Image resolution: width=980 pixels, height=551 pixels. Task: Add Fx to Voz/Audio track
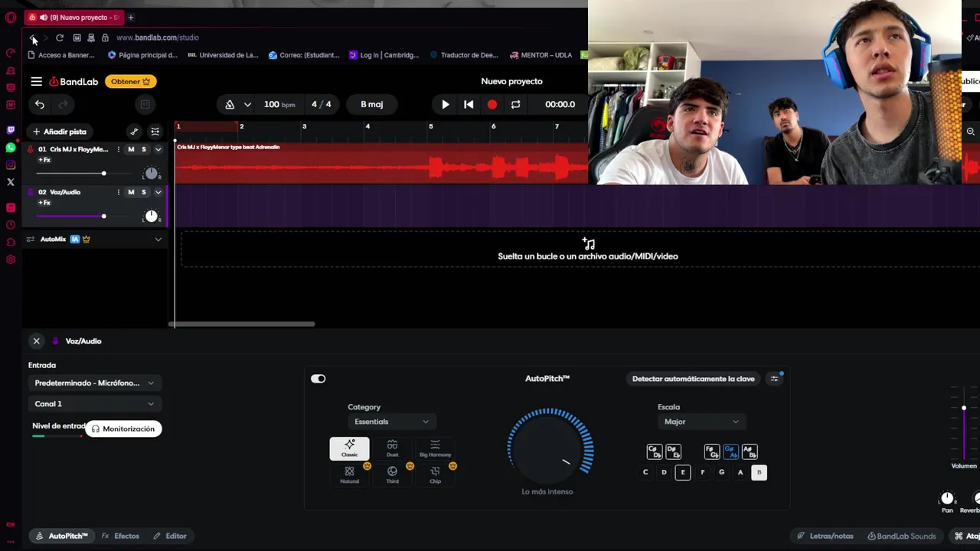tap(44, 203)
